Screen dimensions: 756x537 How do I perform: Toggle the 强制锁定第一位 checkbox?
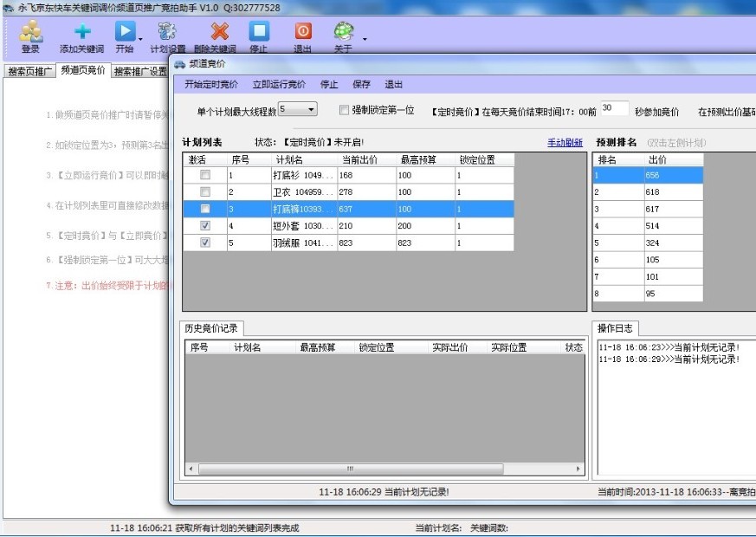(344, 110)
